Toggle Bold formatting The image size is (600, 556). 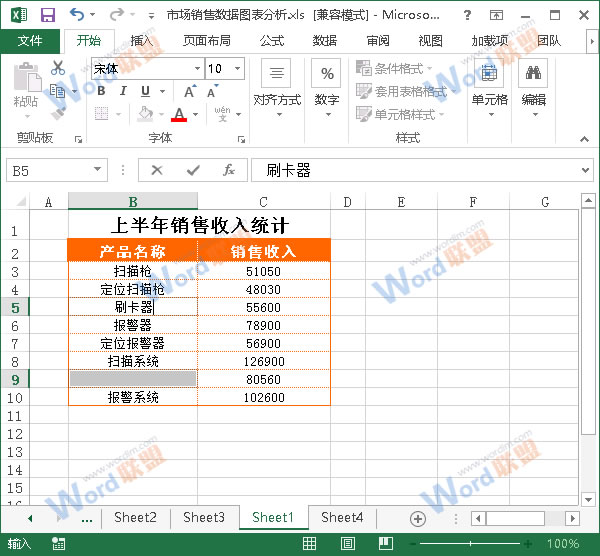[x=100, y=91]
